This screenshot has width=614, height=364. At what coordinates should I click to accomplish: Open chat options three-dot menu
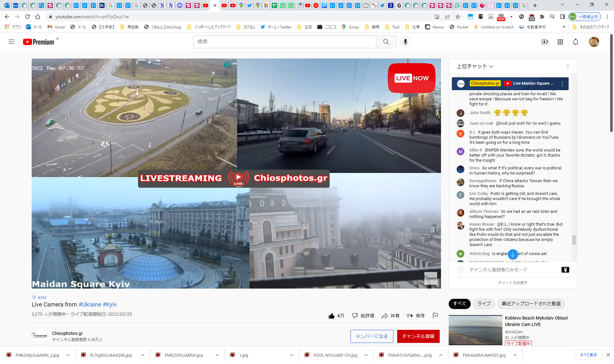(568, 66)
